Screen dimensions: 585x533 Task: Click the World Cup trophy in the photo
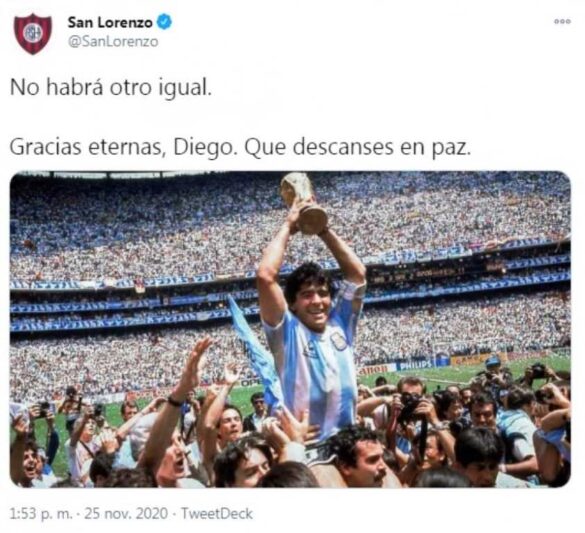coord(303,203)
